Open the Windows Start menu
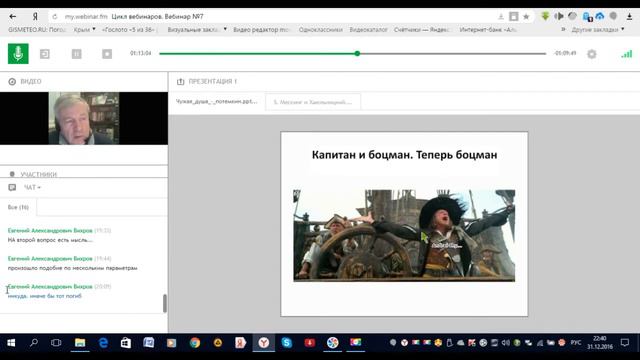This screenshot has width=640, height=360. pos(11,343)
